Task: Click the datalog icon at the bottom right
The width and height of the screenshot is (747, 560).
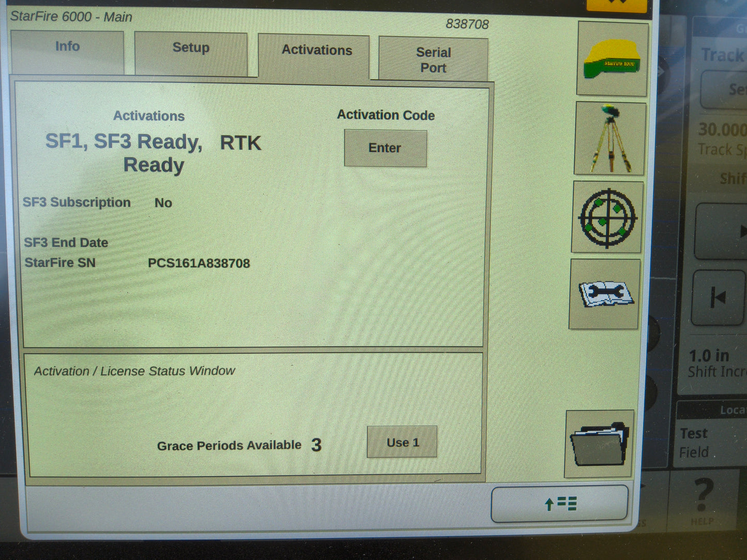Action: (x=559, y=504)
